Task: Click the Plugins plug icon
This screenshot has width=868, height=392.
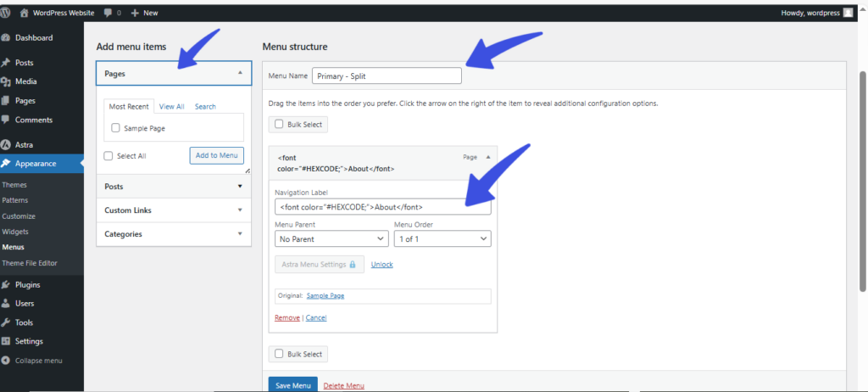Action: tap(6, 285)
